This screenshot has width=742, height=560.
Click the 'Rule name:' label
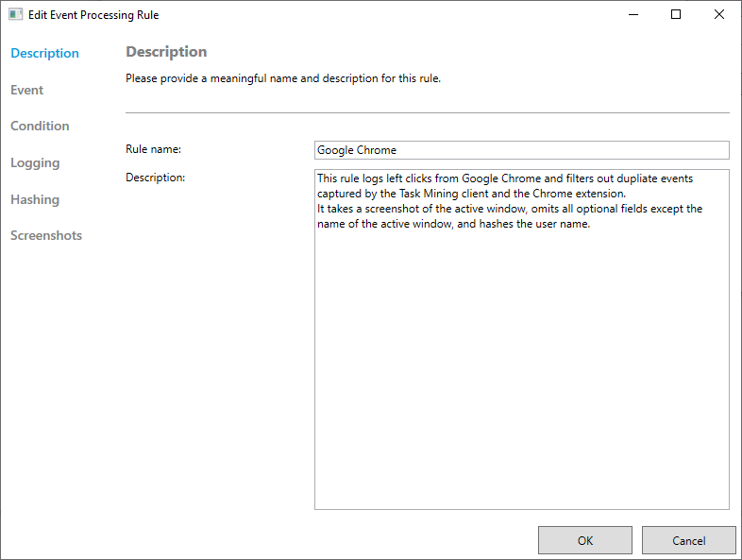(153, 149)
